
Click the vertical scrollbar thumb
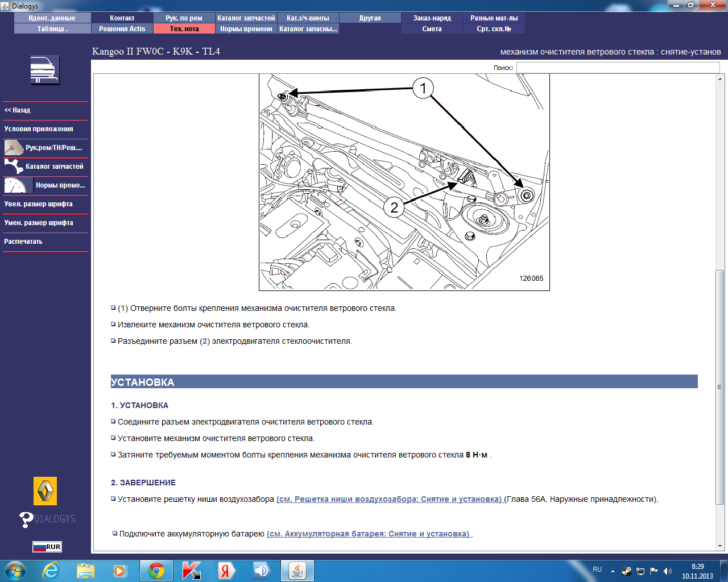(720, 387)
